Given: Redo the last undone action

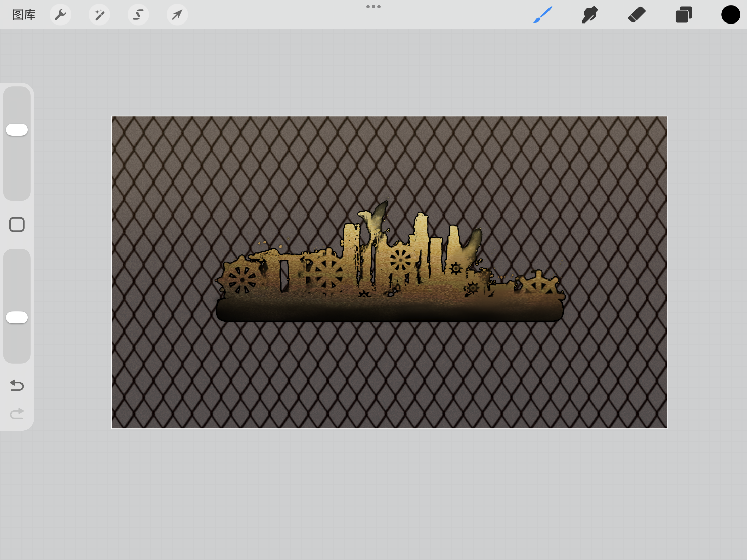Looking at the screenshot, I should [x=17, y=414].
